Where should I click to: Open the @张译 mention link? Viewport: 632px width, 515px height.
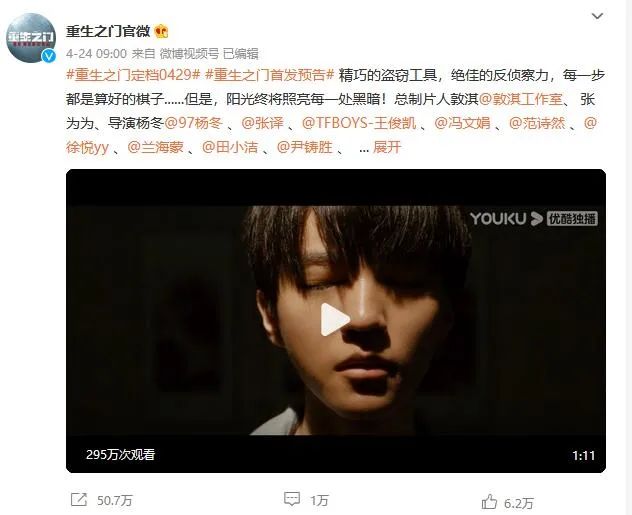[x=262, y=123]
